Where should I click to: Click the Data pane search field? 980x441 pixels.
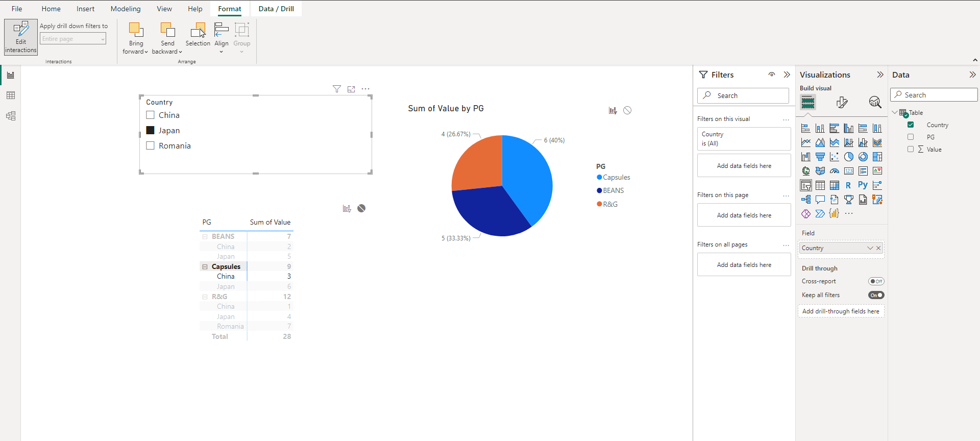934,95
